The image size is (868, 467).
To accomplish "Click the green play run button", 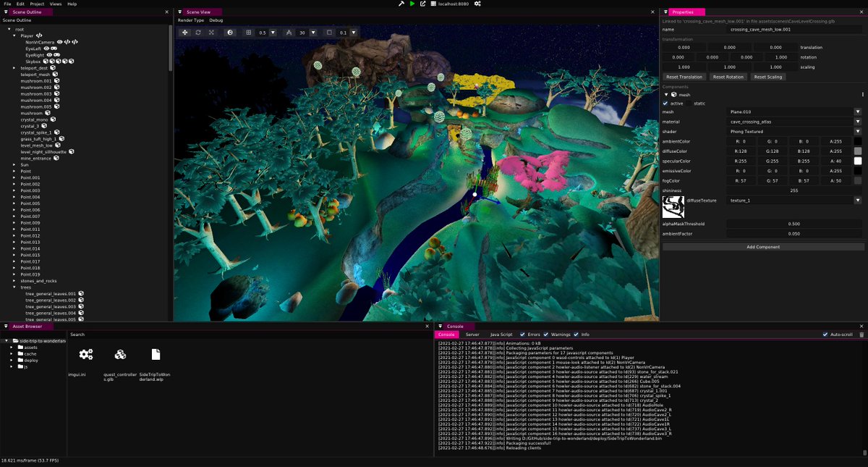I will (x=412, y=4).
